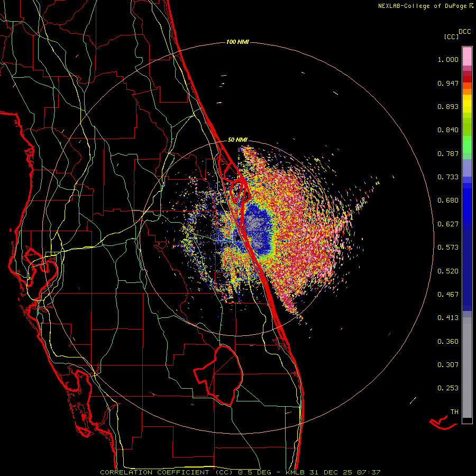Screen dimensions: 476x476
Task: Click the KMLB radar site identifier
Action: (296, 472)
